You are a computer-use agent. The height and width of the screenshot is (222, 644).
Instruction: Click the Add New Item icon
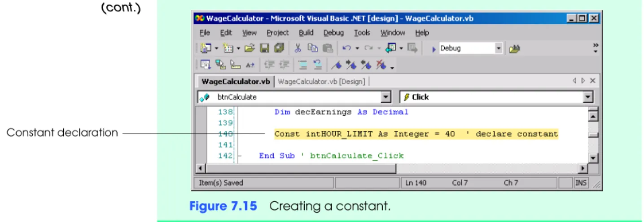[x=228, y=48]
